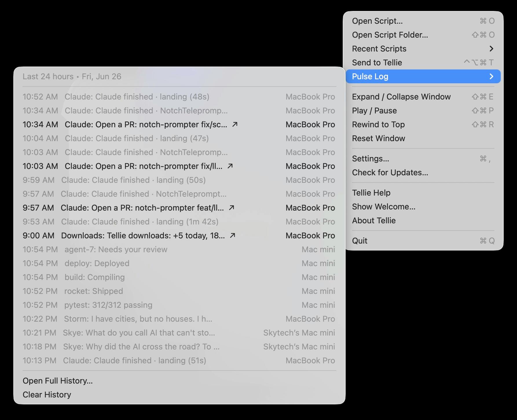Click 'Skye: Why did the AI cross the road' row
517x420 pixels.
point(179,347)
